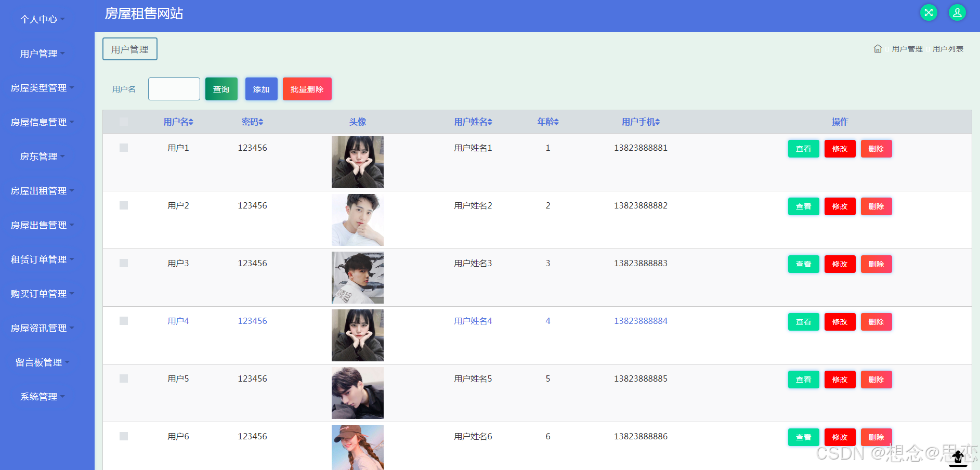The height and width of the screenshot is (470, 980).
Task: Delete 用户4 with the 删除 button
Action: (877, 322)
